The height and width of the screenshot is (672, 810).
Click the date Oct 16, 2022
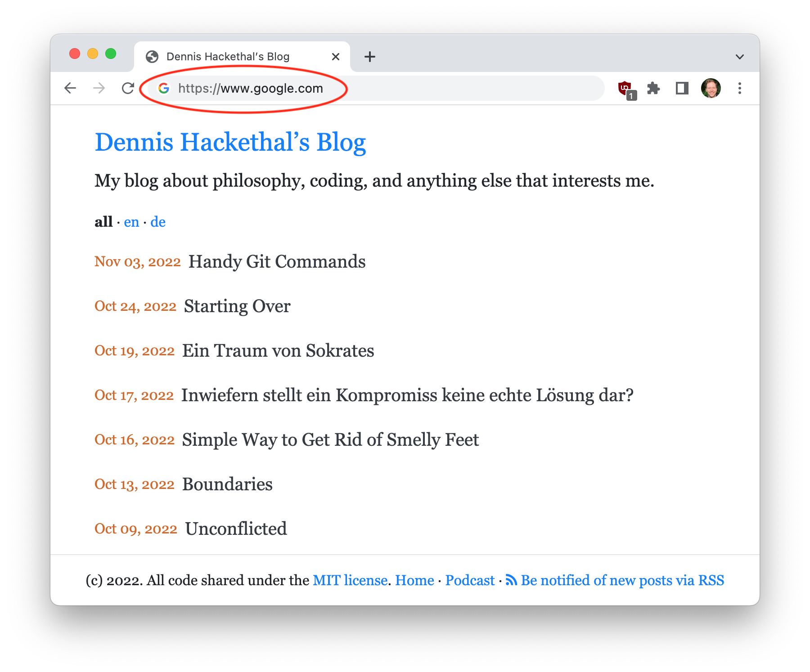click(135, 439)
